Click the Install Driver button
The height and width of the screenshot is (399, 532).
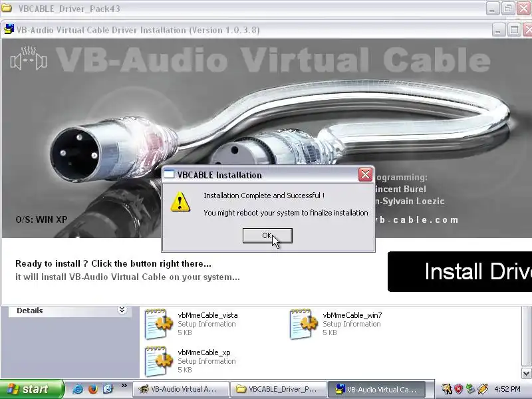pyautogui.click(x=460, y=271)
